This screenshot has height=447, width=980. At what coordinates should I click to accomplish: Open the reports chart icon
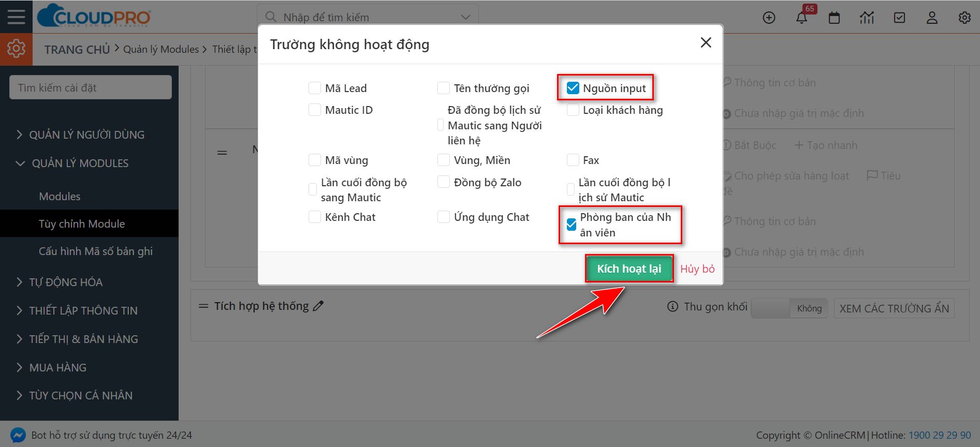(x=867, y=18)
